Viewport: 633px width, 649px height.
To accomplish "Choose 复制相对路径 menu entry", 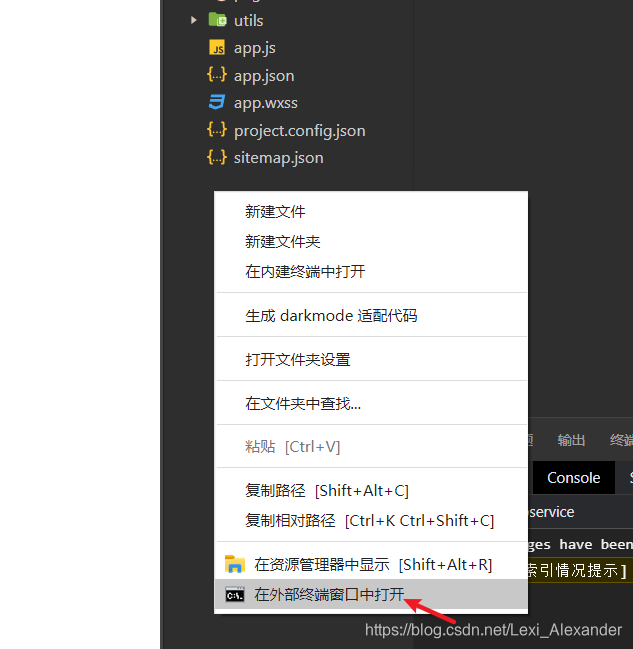I will (x=371, y=520).
